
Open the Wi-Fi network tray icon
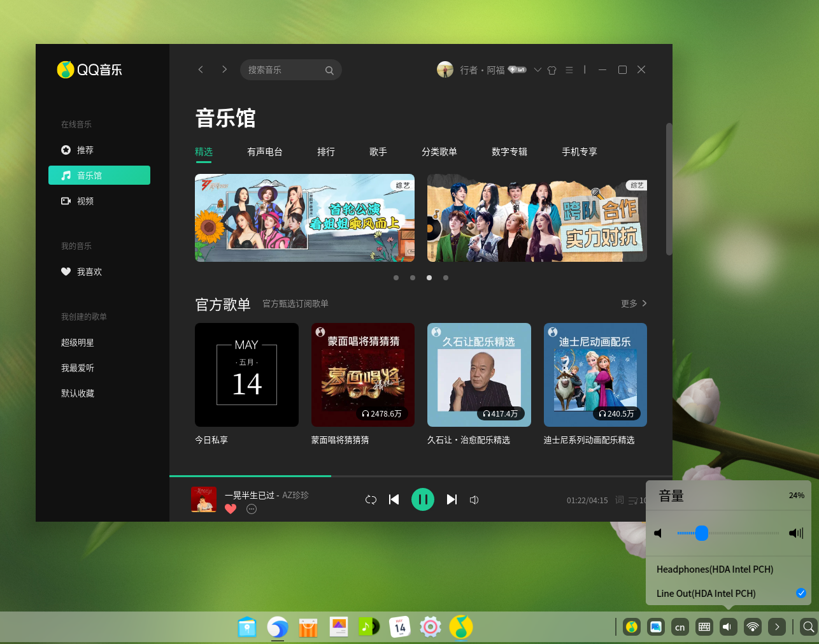(x=753, y=627)
